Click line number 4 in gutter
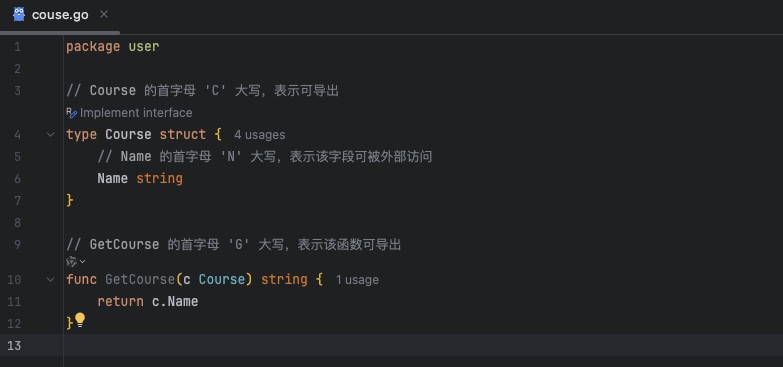783x367 pixels. [x=17, y=135]
